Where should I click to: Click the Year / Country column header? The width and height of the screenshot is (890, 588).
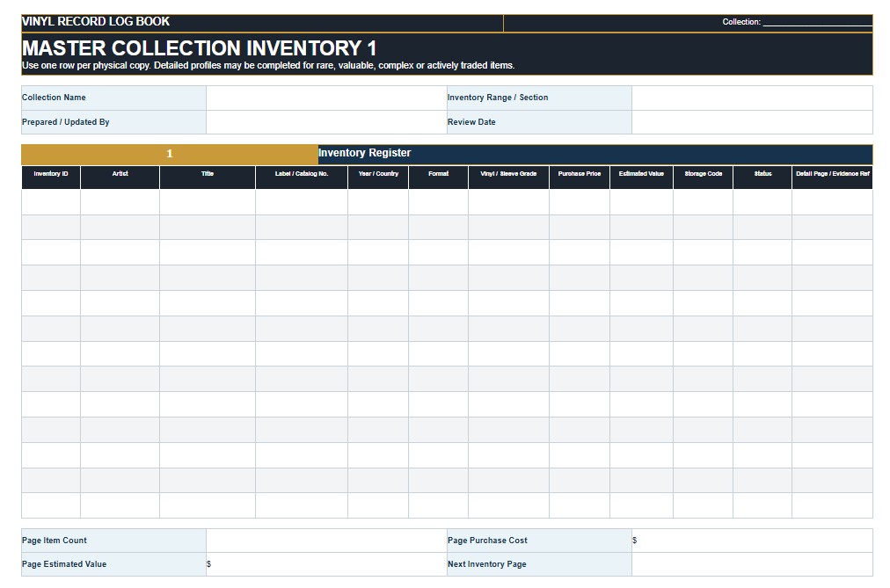(x=378, y=177)
